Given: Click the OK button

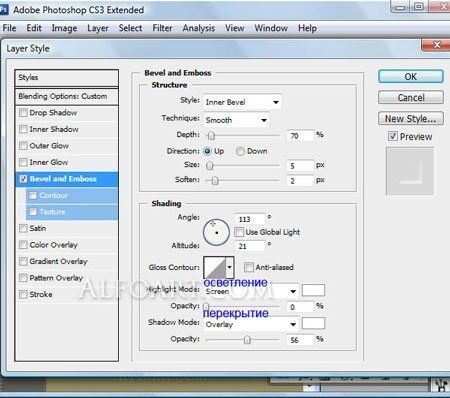Looking at the screenshot, I should tap(411, 76).
